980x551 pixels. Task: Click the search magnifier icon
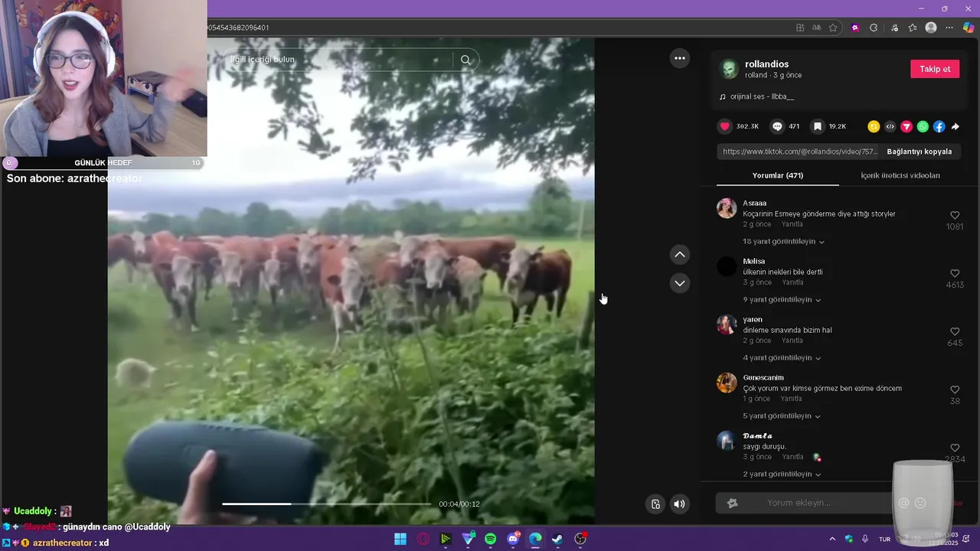point(465,60)
